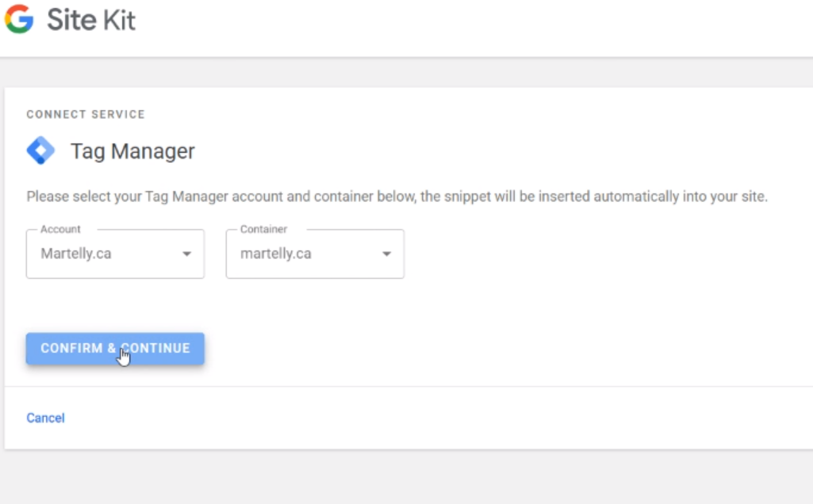
Task: Open the Account dropdown showing Martelly.ca
Action: click(115, 254)
